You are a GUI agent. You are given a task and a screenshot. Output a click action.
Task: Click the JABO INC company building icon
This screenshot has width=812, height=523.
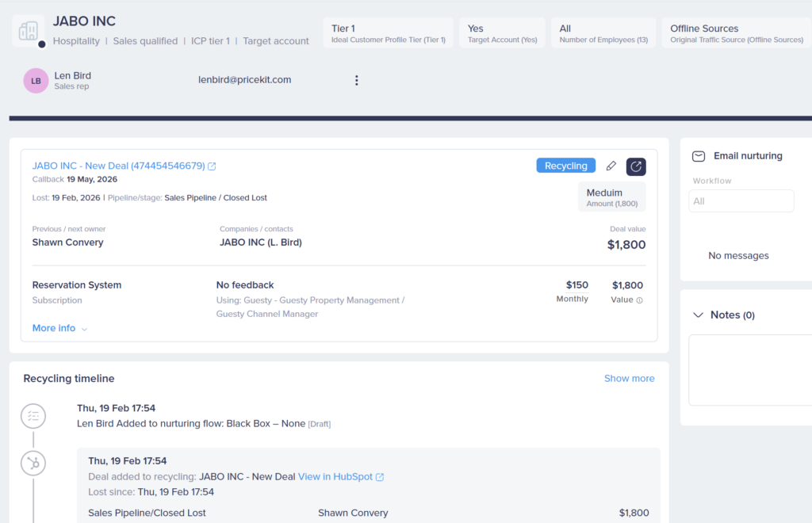tap(29, 31)
